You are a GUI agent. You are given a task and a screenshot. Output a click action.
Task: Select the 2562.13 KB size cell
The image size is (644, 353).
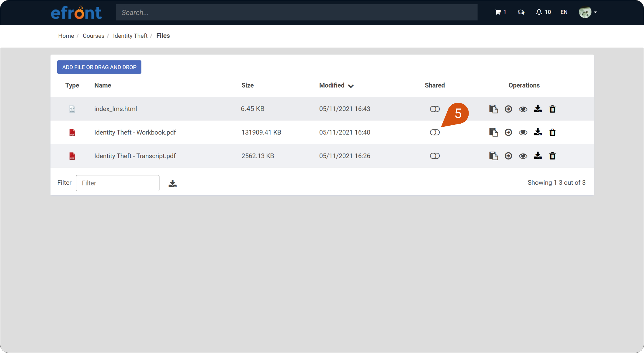coord(258,156)
